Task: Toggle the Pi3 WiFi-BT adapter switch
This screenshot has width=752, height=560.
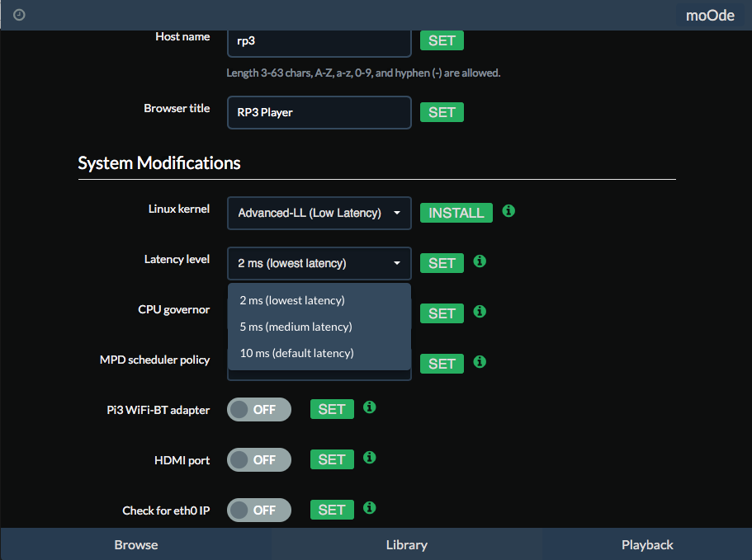Action: pyautogui.click(x=259, y=410)
